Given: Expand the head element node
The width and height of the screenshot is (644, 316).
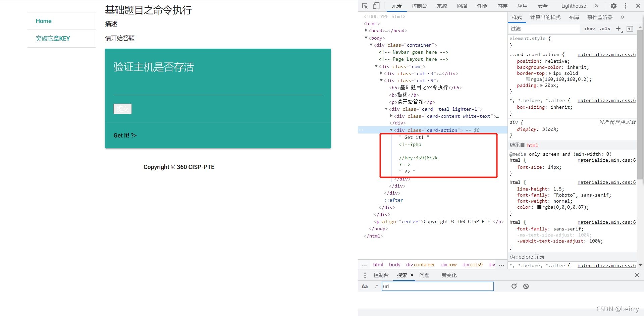Looking at the screenshot, I should pos(366,30).
